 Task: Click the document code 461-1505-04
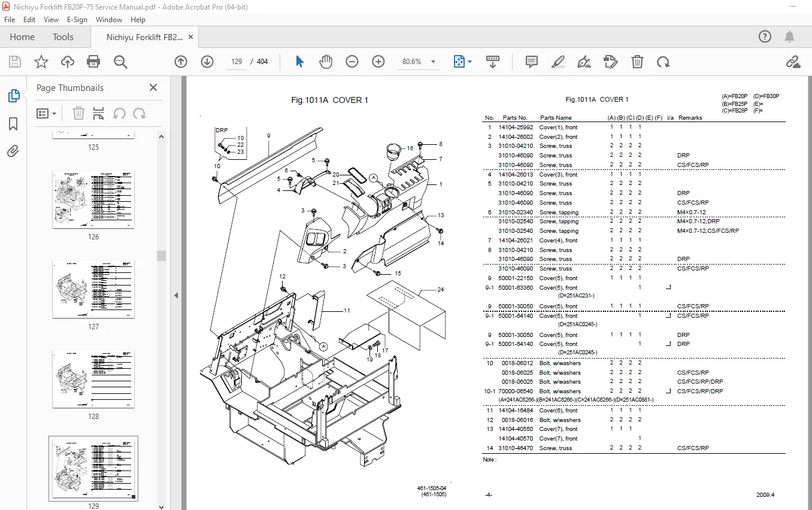[x=432, y=488]
